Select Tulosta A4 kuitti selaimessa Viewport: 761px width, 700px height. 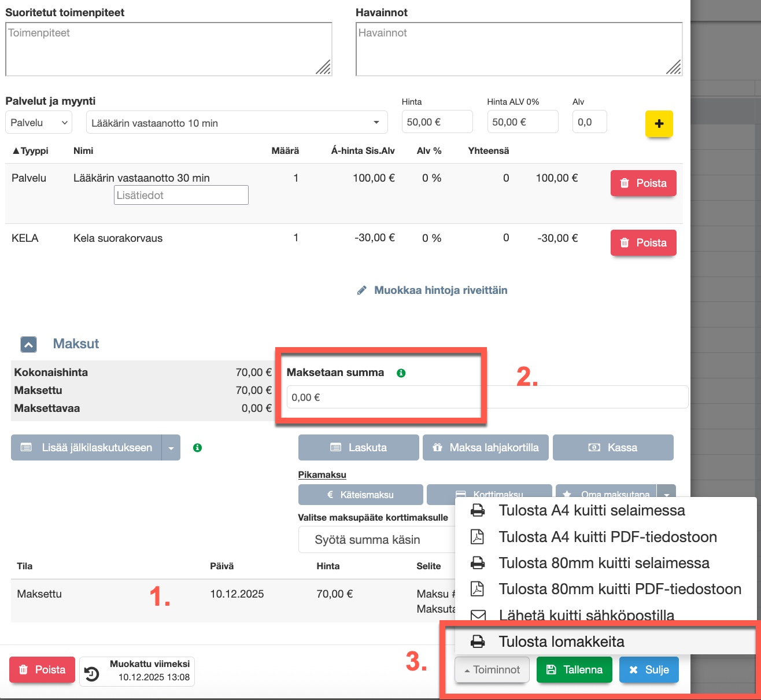(x=592, y=510)
